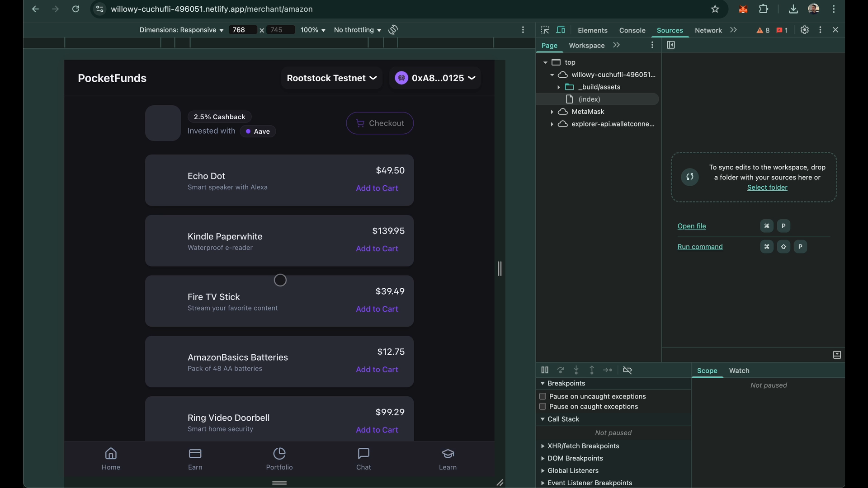The image size is (868, 488).
Task: Click the issues count badge showing 1
Action: pyautogui.click(x=782, y=30)
